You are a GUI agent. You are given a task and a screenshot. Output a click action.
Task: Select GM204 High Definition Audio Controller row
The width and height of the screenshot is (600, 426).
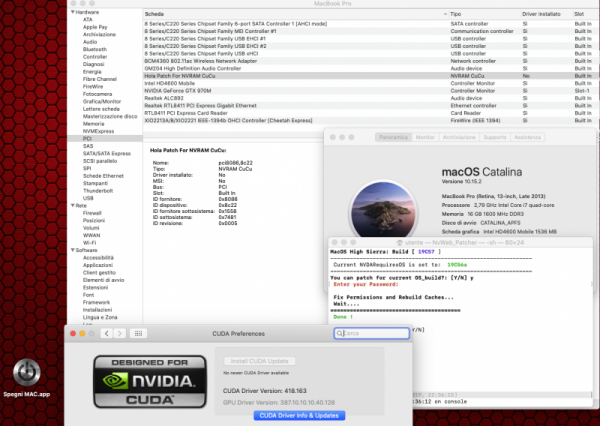(x=370, y=69)
